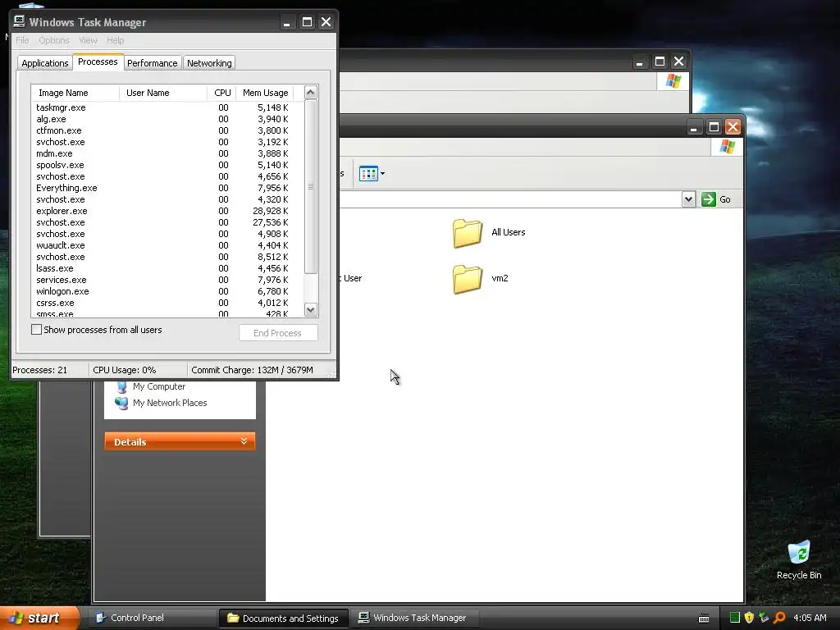The height and width of the screenshot is (630, 840).
Task: Switch to the Performance tab
Action: click(152, 62)
